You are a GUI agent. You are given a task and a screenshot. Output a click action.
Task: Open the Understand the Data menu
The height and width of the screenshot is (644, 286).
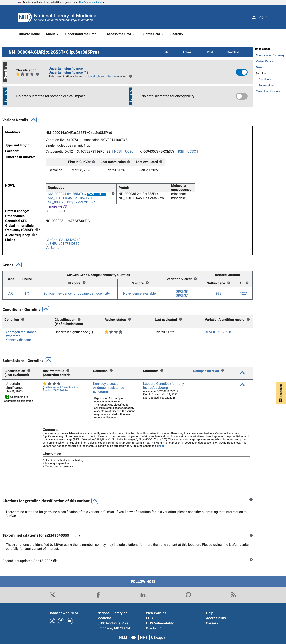(x=82, y=34)
